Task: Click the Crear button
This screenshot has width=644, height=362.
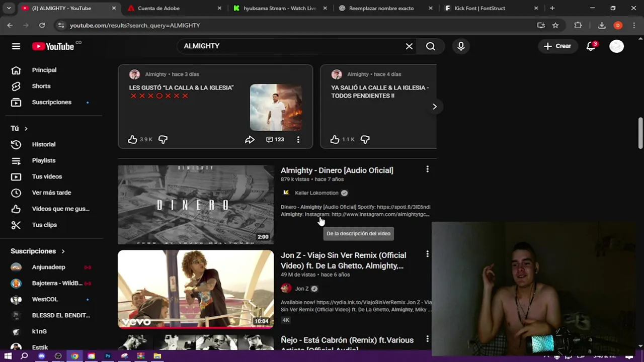Action: 557,46
